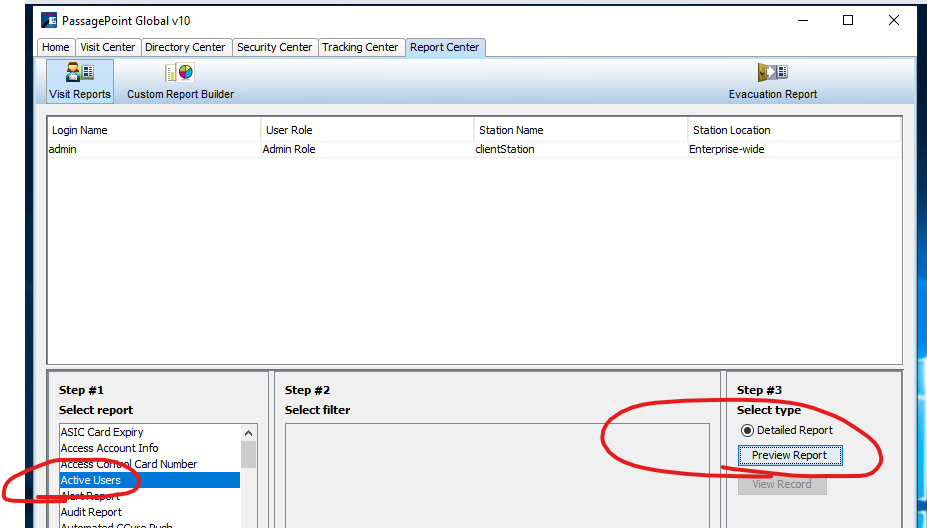
Task: Select the Active Users report
Action: click(150, 480)
